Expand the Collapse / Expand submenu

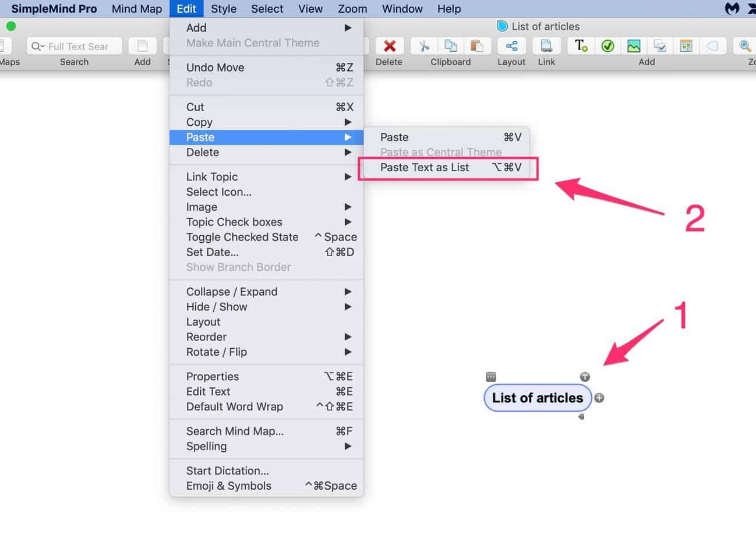tap(266, 292)
